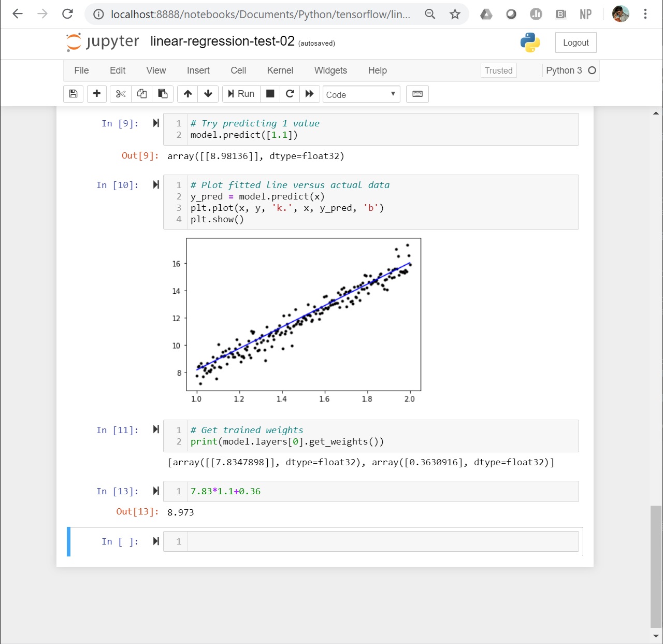
Task: Click the Python 3 kernel indicator
Action: [x=565, y=70]
